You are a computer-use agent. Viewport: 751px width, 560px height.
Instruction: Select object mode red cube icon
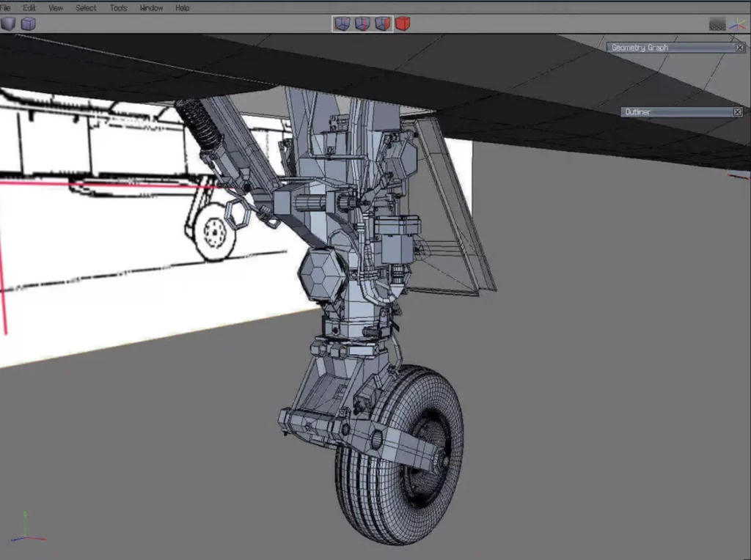coord(403,23)
